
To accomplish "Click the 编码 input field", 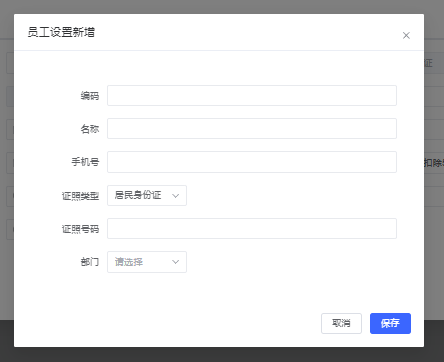I will point(252,96).
